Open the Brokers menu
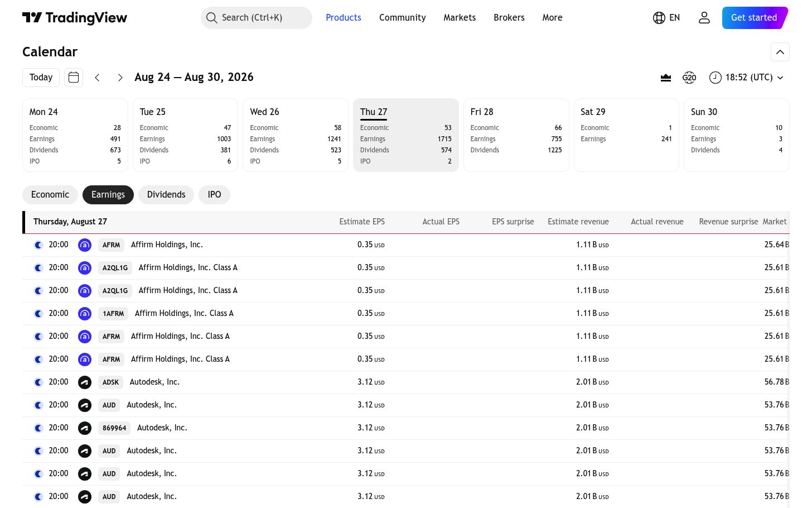Viewport: 812px width, 508px height. point(509,18)
